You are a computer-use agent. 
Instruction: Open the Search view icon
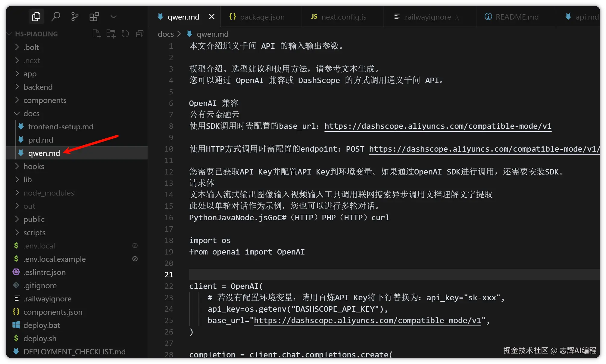coord(56,17)
